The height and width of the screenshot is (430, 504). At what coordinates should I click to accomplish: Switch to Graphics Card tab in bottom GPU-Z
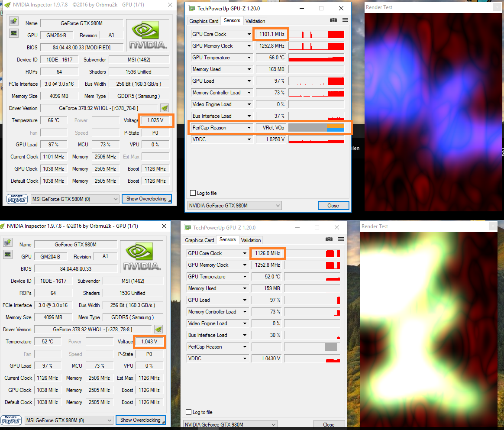(x=199, y=240)
